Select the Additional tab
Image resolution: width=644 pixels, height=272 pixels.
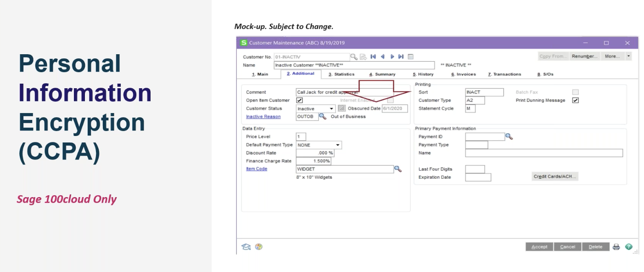301,74
